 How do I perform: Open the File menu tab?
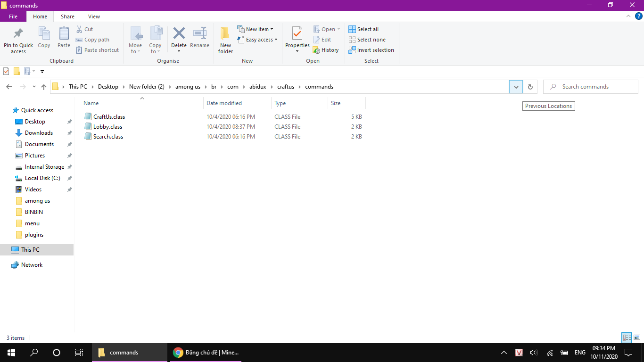pos(13,16)
